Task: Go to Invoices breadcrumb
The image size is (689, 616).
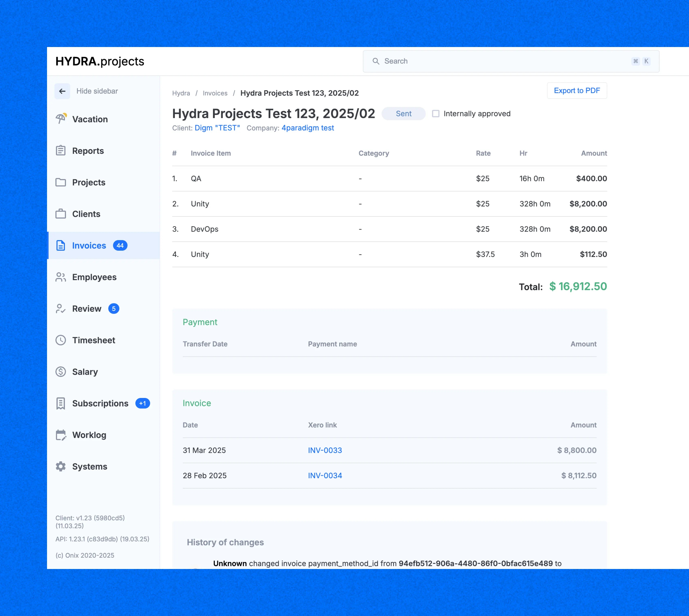Action: pyautogui.click(x=215, y=93)
